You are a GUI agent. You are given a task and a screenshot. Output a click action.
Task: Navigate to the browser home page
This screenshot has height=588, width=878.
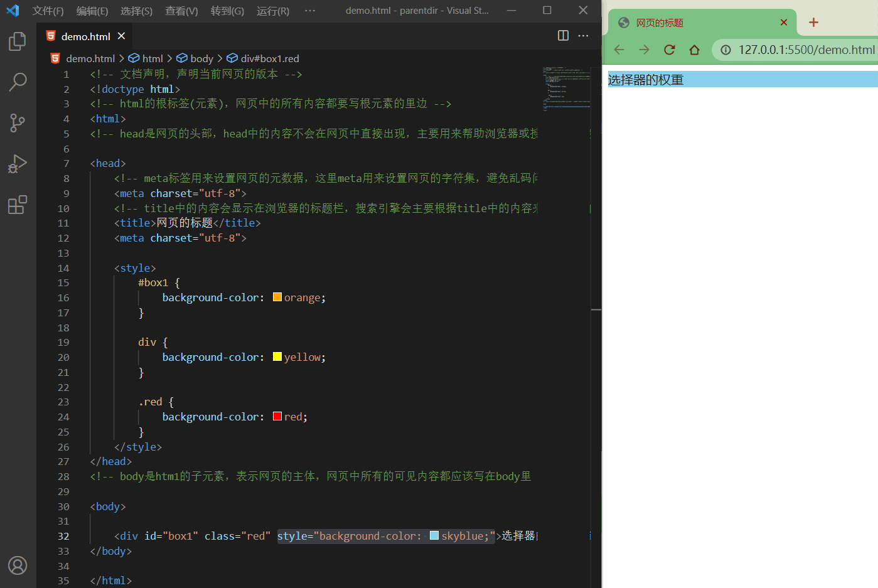click(694, 50)
